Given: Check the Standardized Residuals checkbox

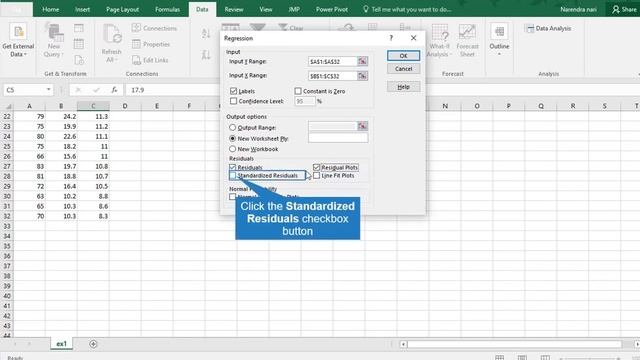Looking at the screenshot, I should tap(233, 176).
